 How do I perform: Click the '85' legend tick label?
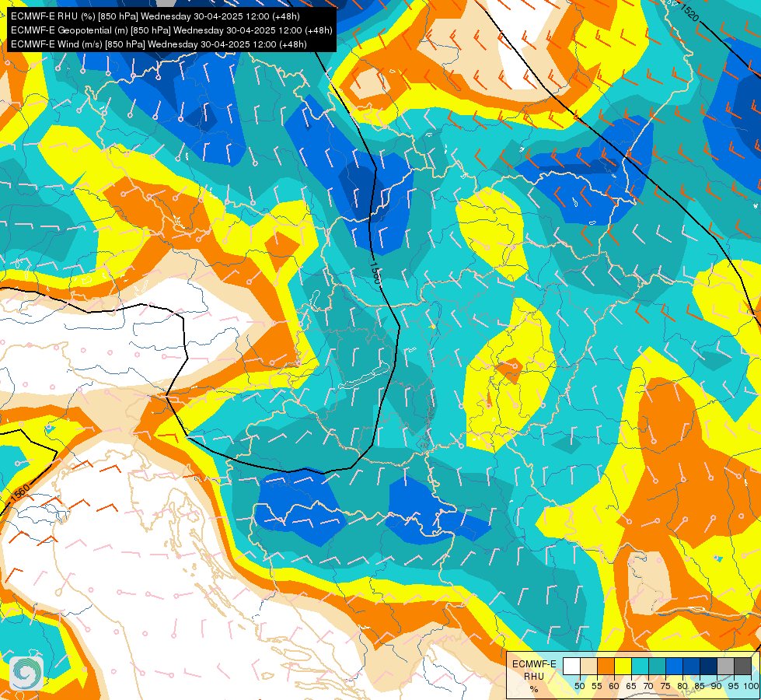(700, 686)
